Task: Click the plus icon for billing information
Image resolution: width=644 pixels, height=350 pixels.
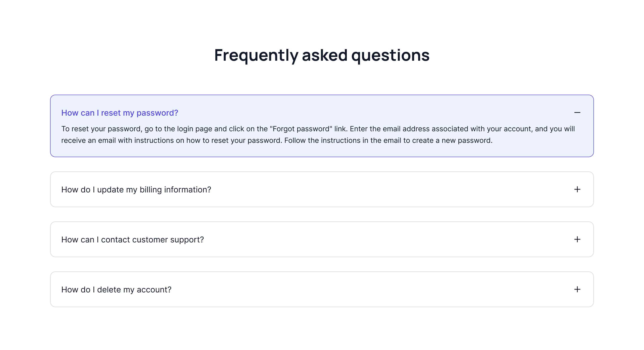Action: (577, 189)
